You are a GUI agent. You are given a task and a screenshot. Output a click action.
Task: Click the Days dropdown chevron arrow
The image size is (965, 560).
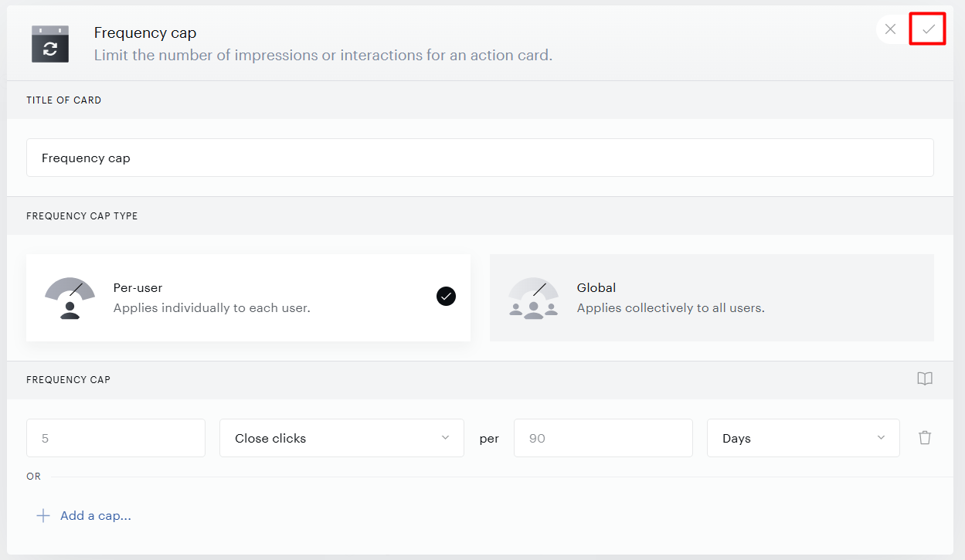click(x=881, y=438)
